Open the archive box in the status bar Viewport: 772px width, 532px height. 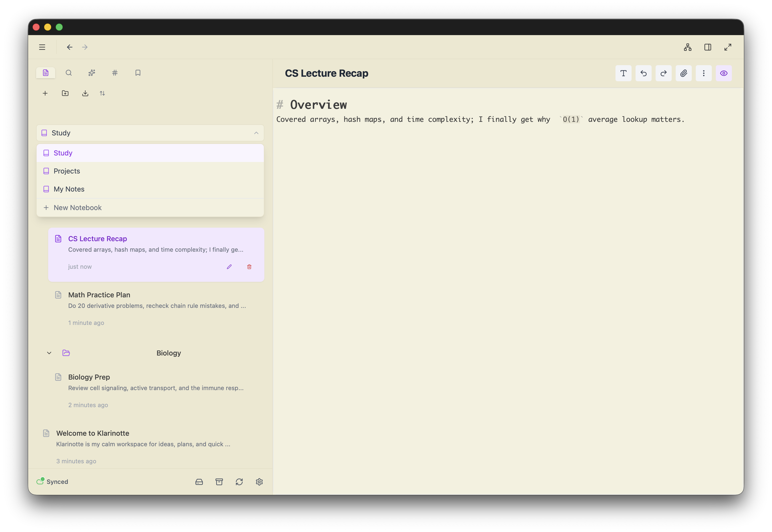[219, 482]
